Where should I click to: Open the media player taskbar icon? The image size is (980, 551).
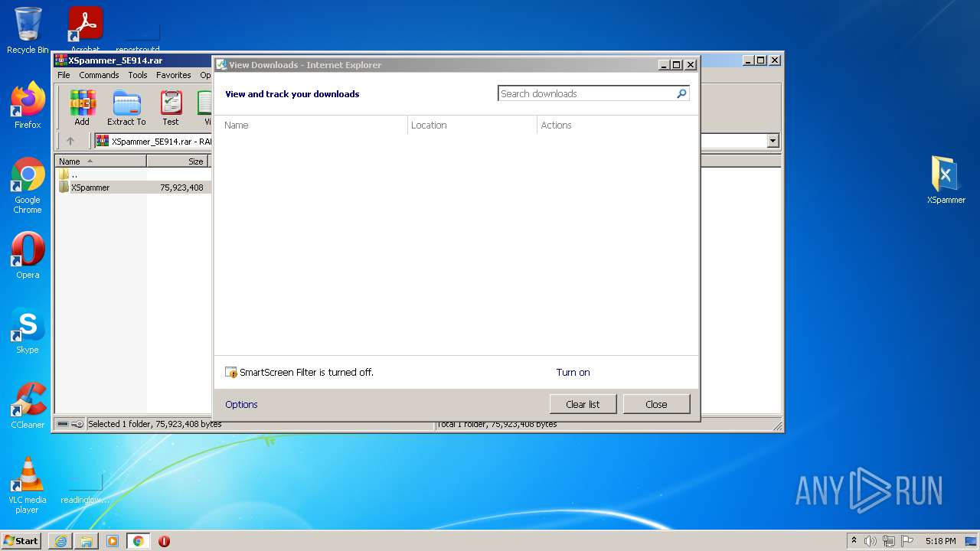click(x=113, y=541)
